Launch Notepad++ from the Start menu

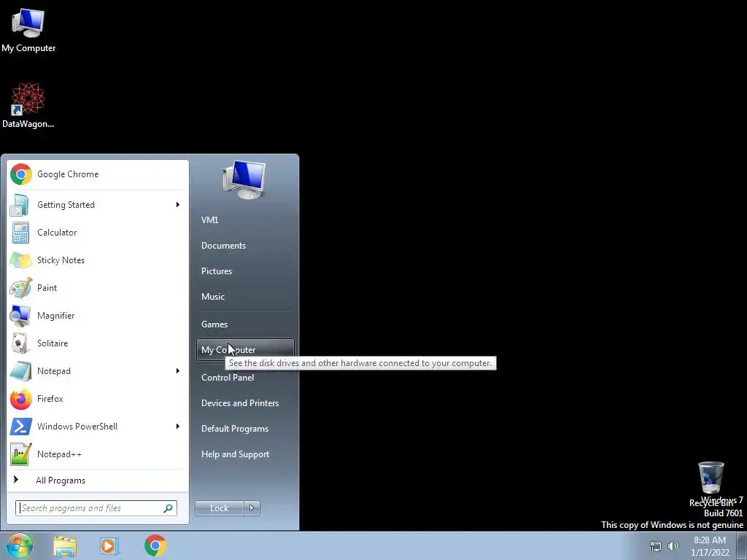click(98, 454)
